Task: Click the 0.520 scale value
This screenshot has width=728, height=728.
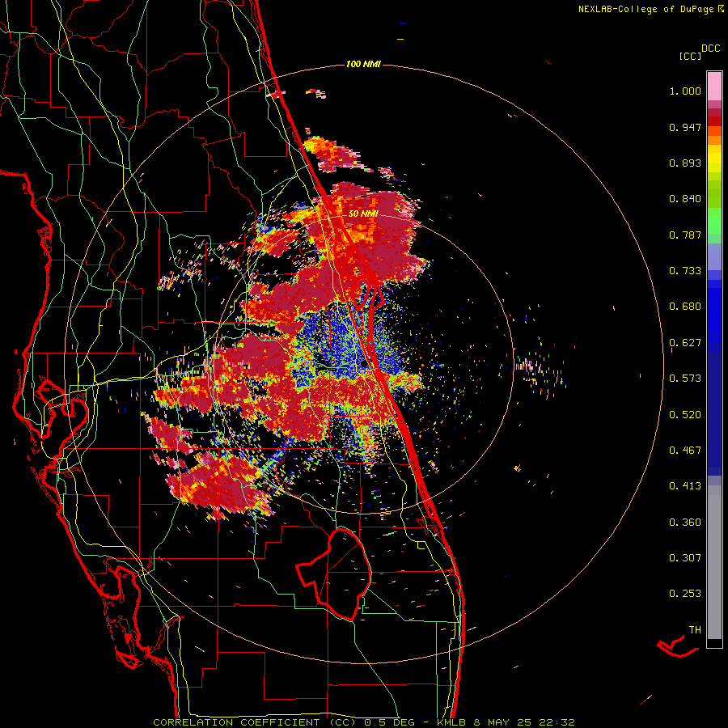Action: tap(685, 415)
